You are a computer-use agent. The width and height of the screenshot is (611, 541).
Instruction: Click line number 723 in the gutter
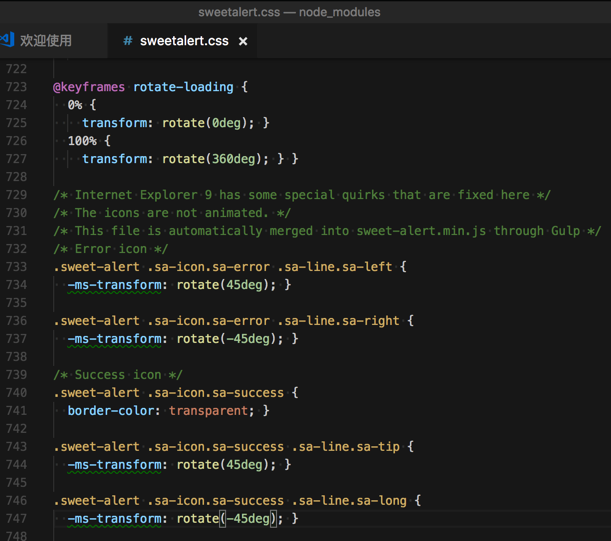coord(16,87)
